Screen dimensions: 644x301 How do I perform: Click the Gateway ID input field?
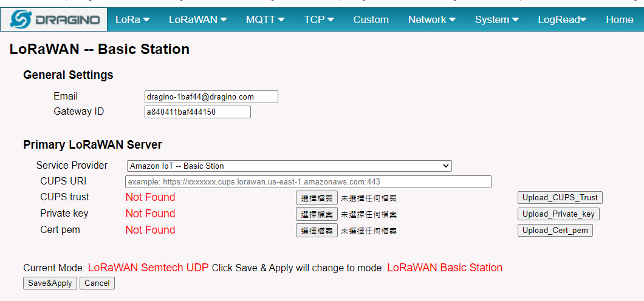[x=197, y=112]
